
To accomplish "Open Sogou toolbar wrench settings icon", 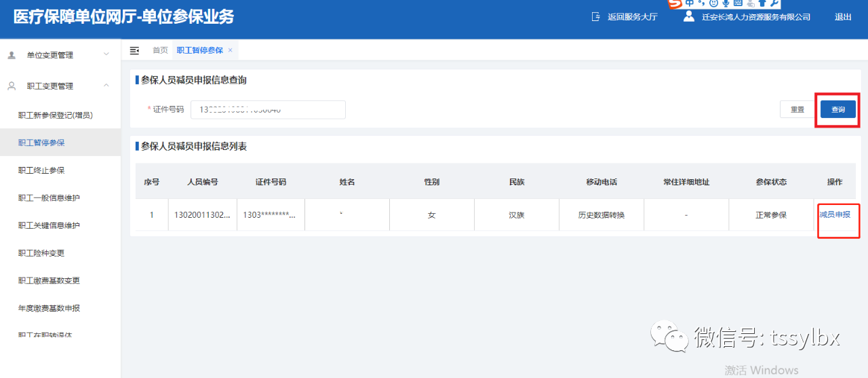I will (x=775, y=3).
